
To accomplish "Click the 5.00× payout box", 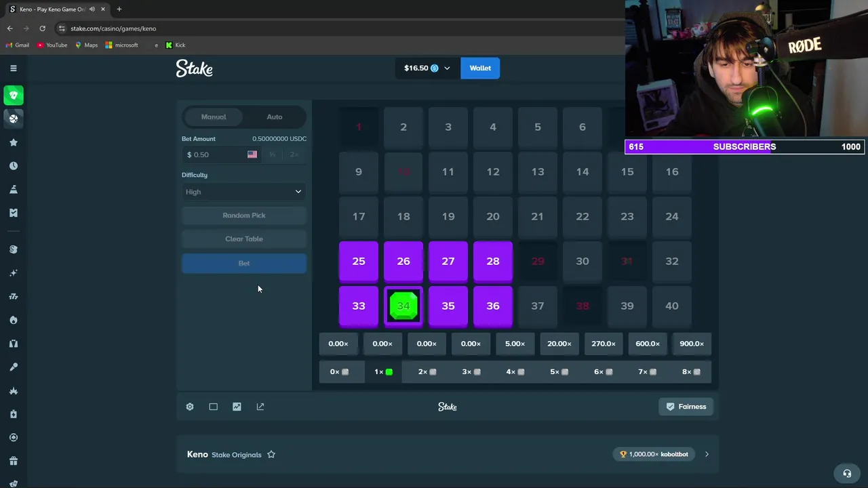I will 515,344.
